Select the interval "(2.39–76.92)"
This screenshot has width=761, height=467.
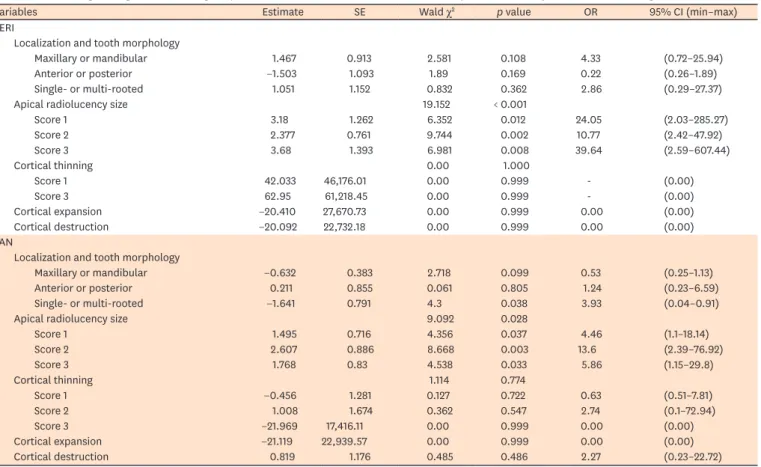pyautogui.click(x=693, y=350)
